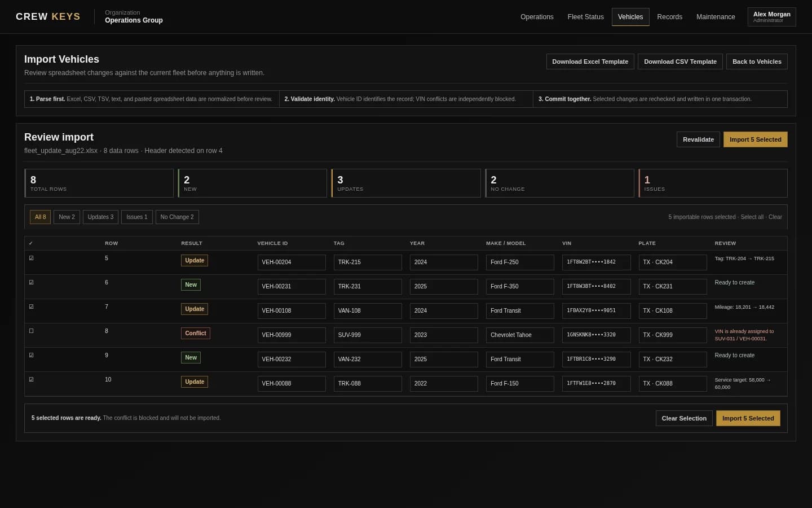Edit the VIN field ending 3320
This screenshot has width=812, height=508.
596,335
